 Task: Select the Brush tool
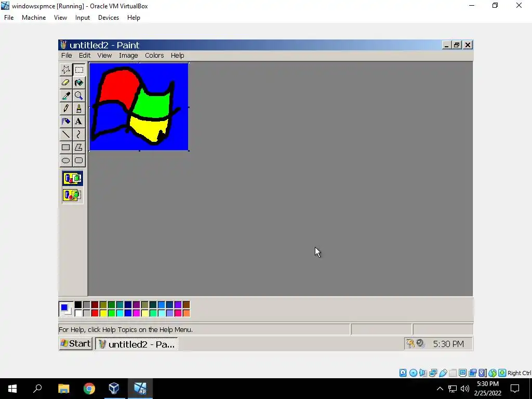[79, 109]
